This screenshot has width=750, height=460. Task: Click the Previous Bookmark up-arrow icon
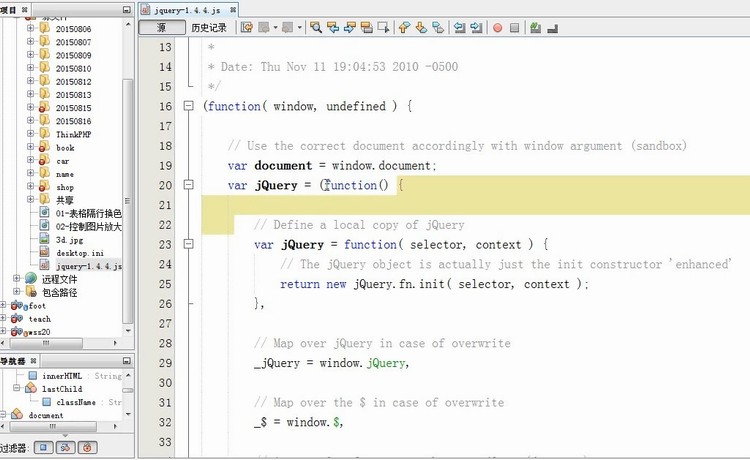tap(405, 28)
